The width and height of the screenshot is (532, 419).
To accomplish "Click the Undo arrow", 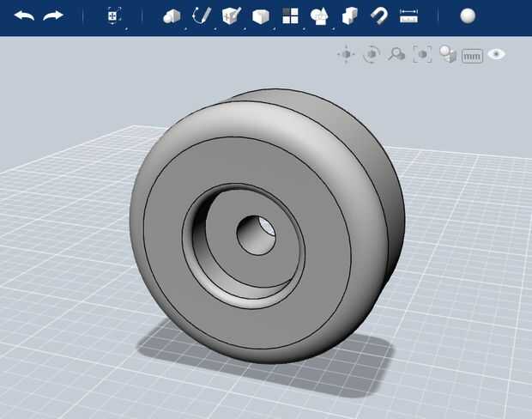I will click(x=24, y=15).
